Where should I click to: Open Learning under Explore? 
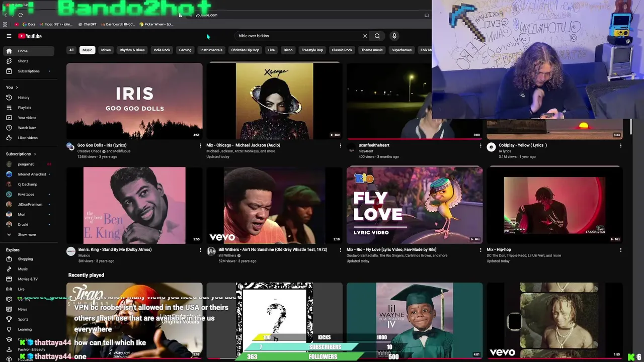[x=28, y=329]
